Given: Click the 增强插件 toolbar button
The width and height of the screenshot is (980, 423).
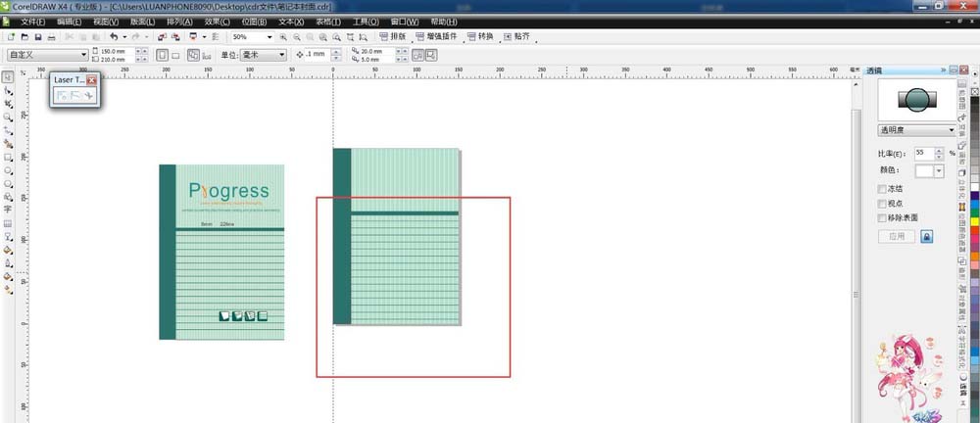Looking at the screenshot, I should [437, 36].
